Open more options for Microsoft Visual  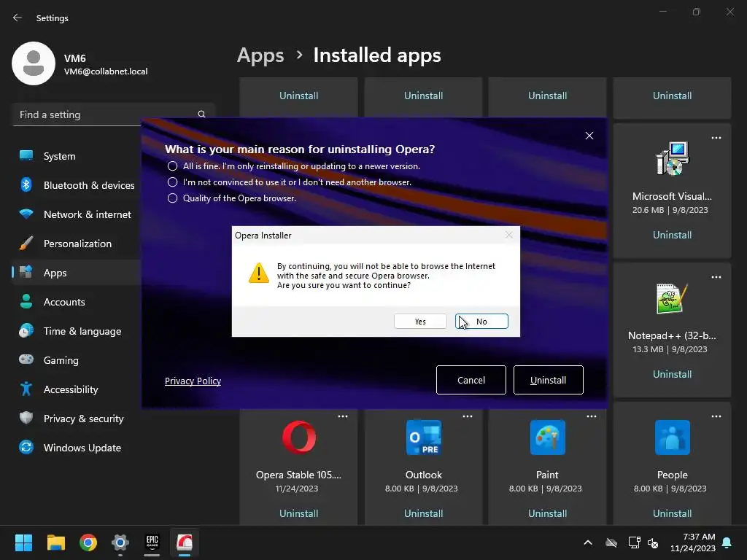pyautogui.click(x=716, y=138)
